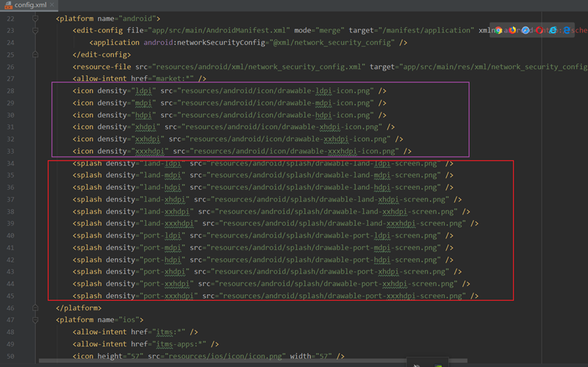This screenshot has height=367, width=588.
Task: Select the config.xml editor tab
Action: [29, 5]
